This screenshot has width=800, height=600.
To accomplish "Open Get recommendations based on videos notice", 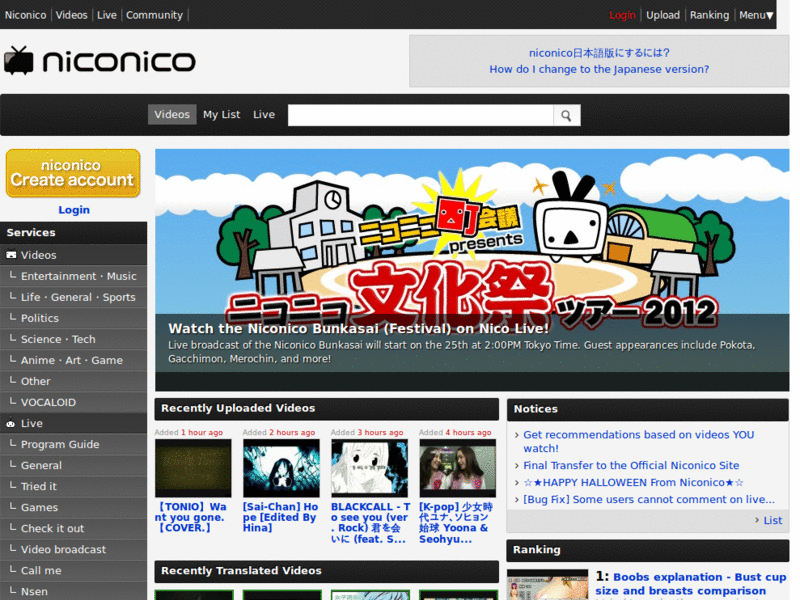I will click(638, 441).
